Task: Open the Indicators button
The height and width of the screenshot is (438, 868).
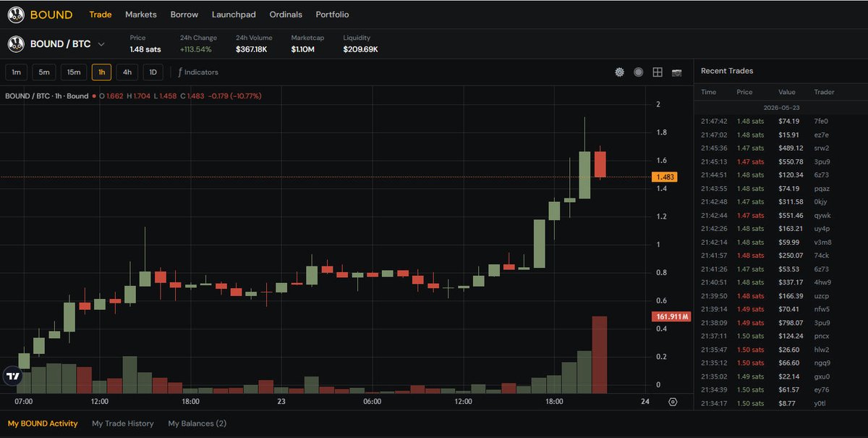Action: coord(198,72)
